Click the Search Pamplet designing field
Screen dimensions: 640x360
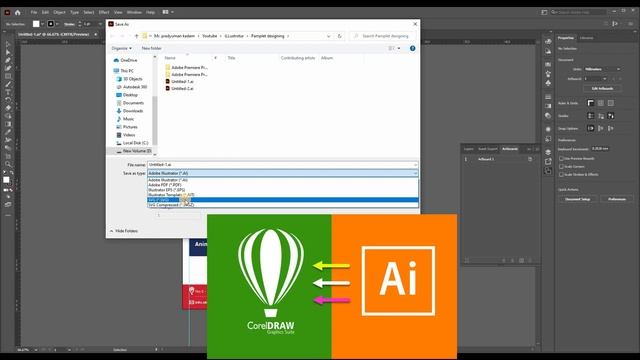[383, 36]
